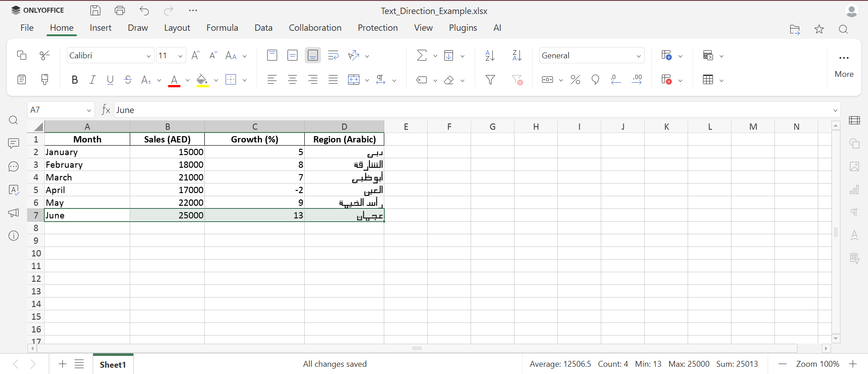Decrease the decimal places
Viewport: 868px width, 374px height.
pyautogui.click(x=615, y=80)
